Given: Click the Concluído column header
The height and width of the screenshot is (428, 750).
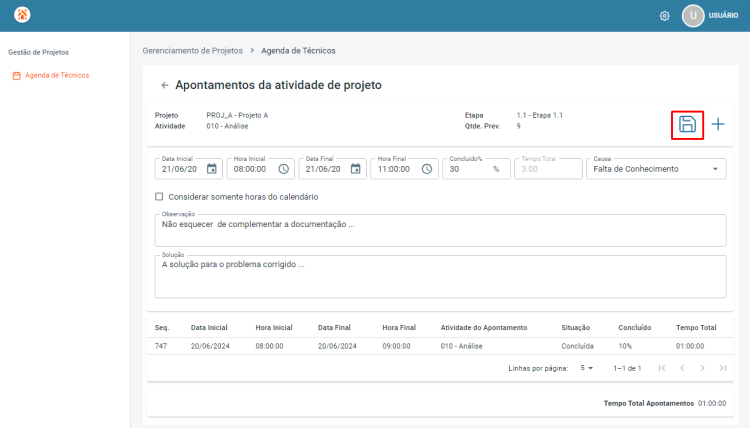Looking at the screenshot, I should [635, 328].
